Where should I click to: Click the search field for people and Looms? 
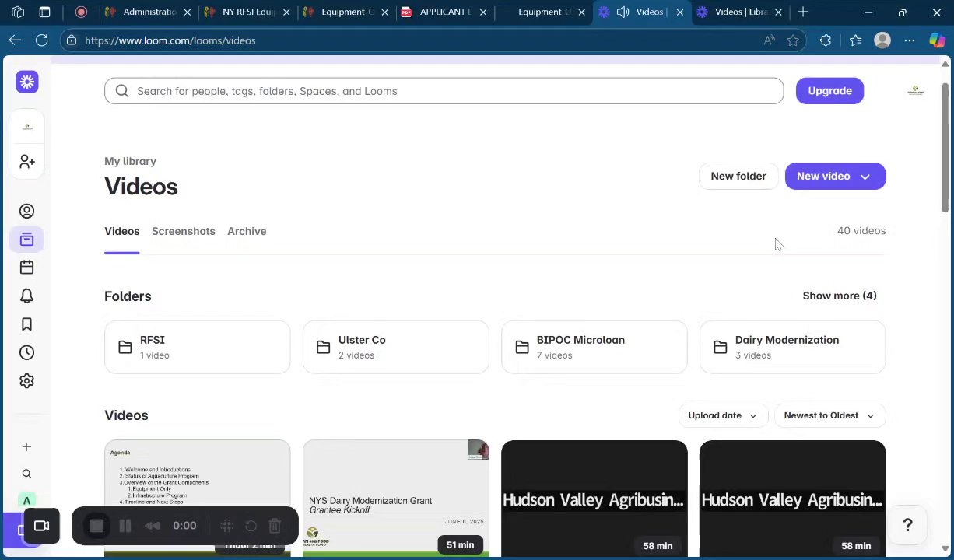444,91
